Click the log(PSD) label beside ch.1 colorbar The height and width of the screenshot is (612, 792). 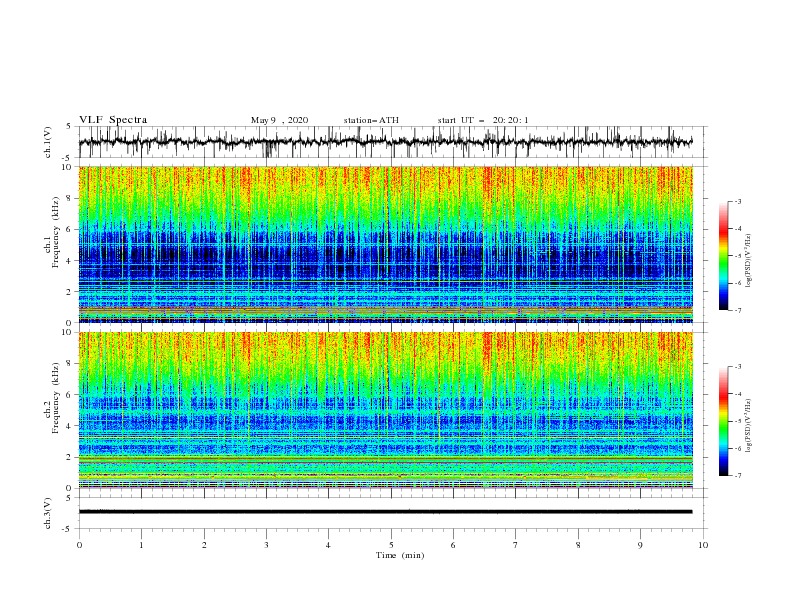[x=749, y=261]
